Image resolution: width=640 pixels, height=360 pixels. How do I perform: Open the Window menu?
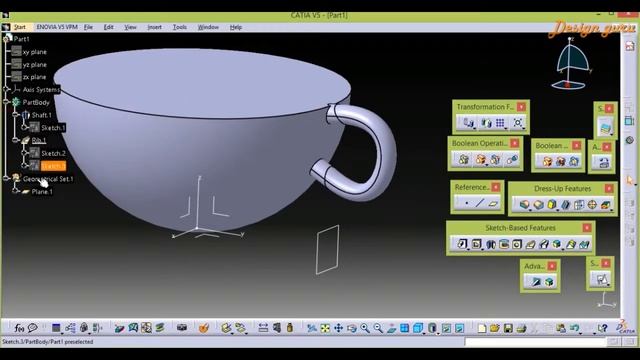pos(208,27)
